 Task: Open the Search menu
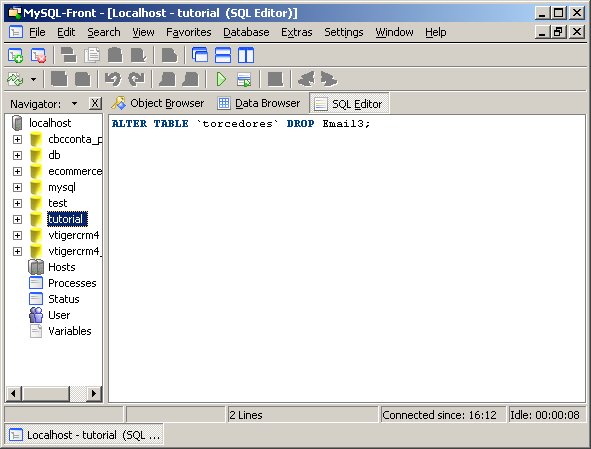(104, 32)
